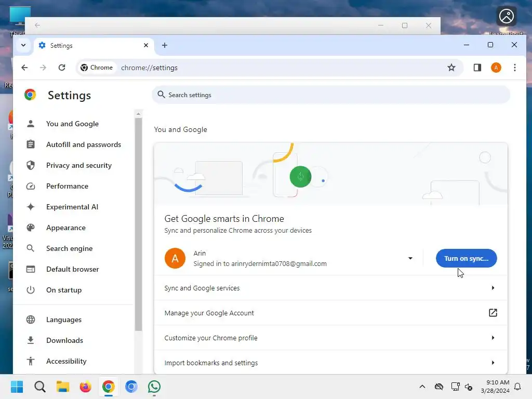Open Performance settings
Screen dimensions: 532x399
click(x=67, y=187)
